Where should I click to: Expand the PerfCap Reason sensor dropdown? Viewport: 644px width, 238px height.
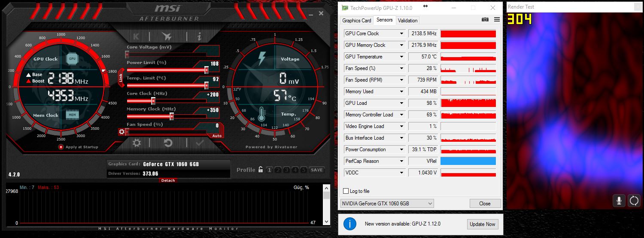(402, 161)
